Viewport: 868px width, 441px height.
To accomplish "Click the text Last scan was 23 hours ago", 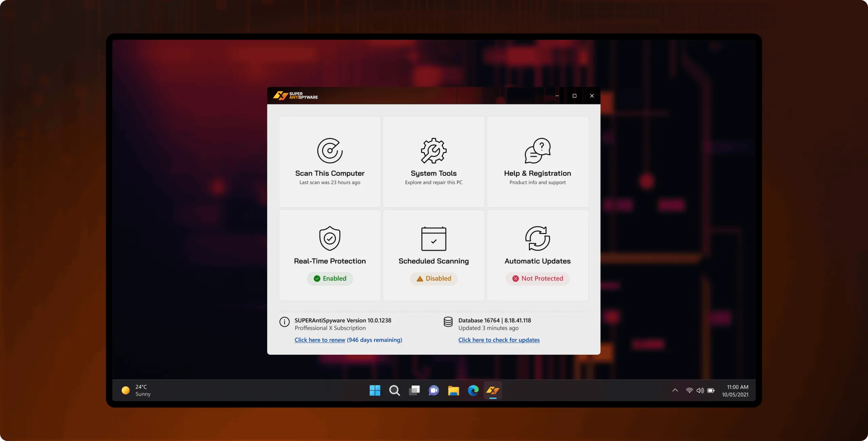I will tap(330, 182).
